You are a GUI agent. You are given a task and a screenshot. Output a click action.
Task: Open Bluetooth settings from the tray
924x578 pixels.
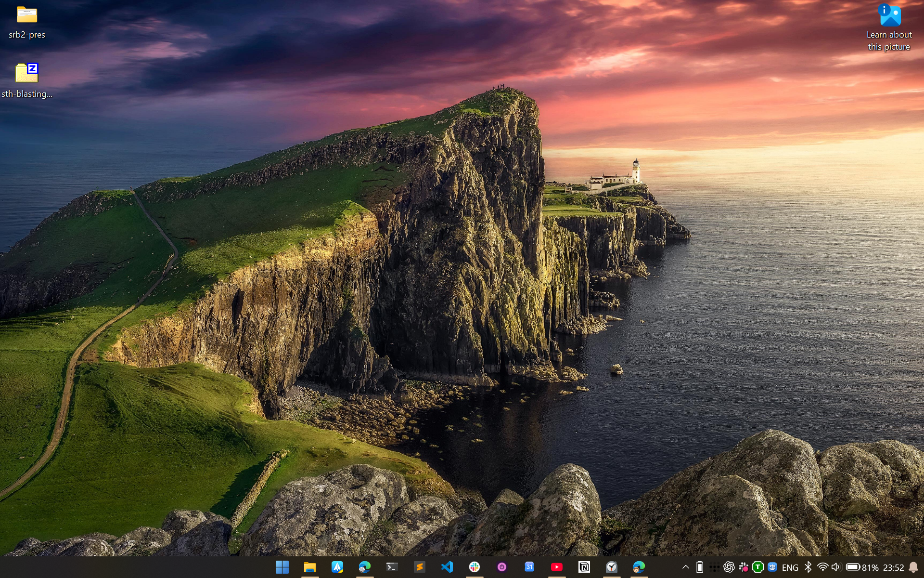(x=808, y=567)
